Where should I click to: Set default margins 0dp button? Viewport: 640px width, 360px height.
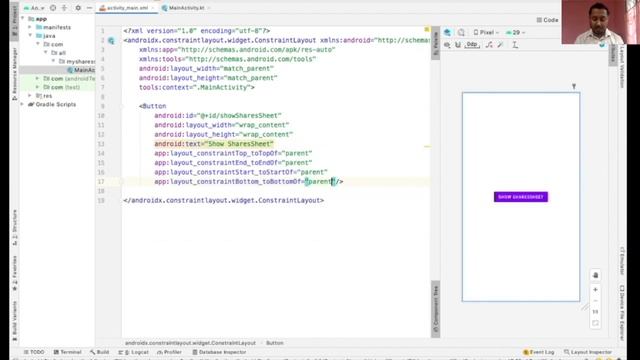pyautogui.click(x=471, y=44)
